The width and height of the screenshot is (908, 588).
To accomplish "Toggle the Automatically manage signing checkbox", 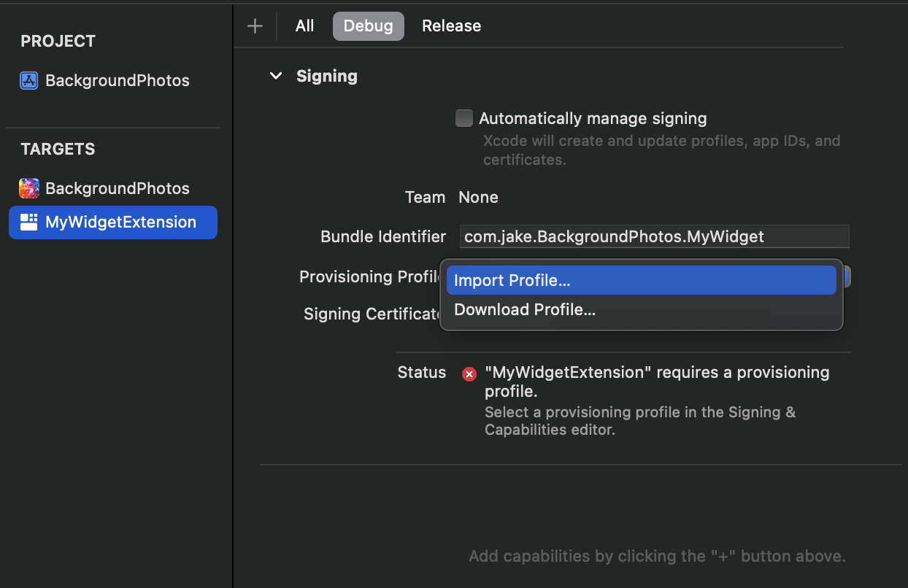I will click(x=464, y=118).
